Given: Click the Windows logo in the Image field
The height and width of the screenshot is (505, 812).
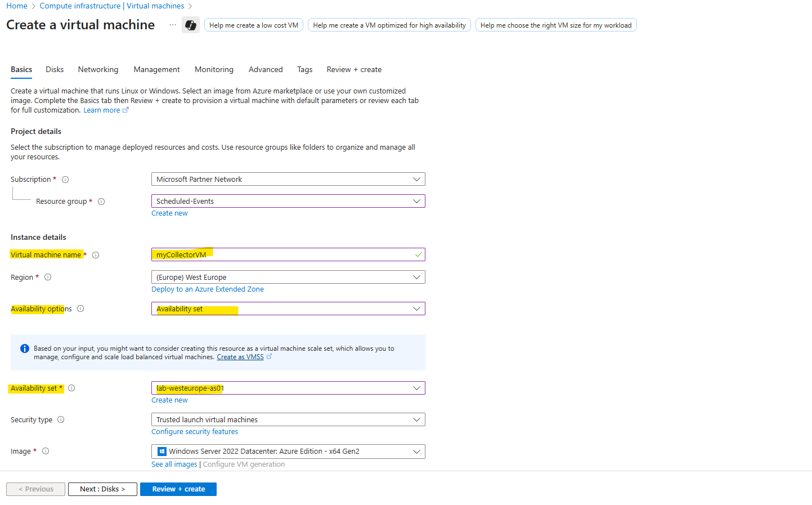Looking at the screenshot, I should (x=162, y=451).
